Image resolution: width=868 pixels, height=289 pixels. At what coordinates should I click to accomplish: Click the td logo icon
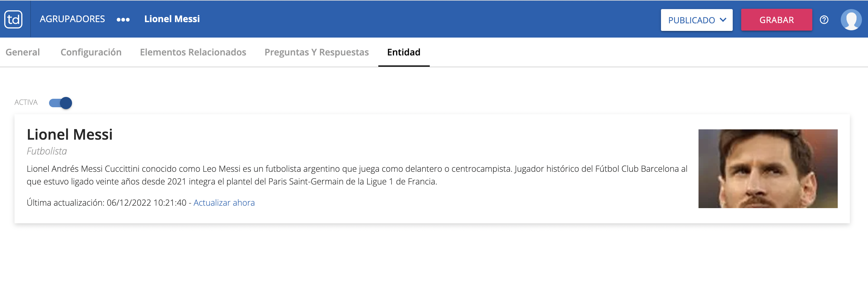coord(14,19)
